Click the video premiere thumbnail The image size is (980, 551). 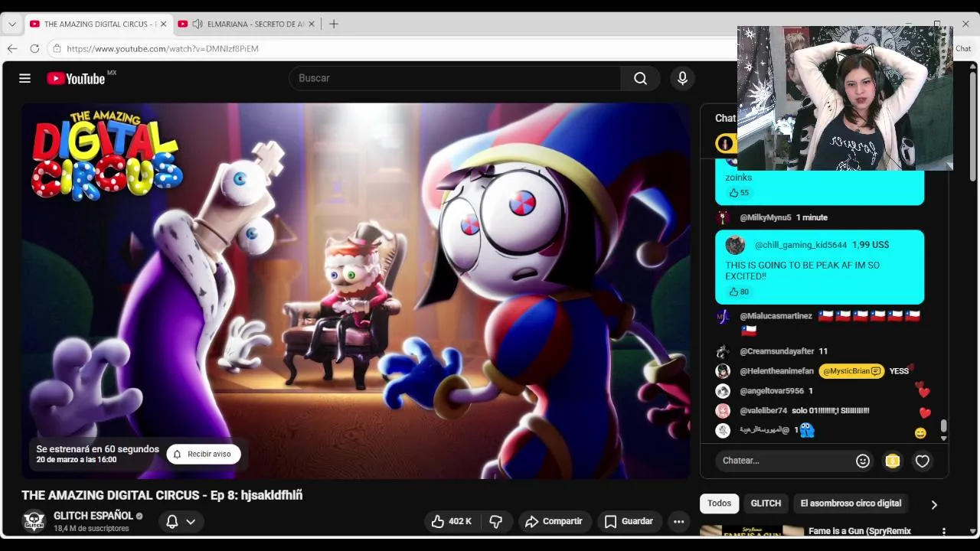[355, 291]
